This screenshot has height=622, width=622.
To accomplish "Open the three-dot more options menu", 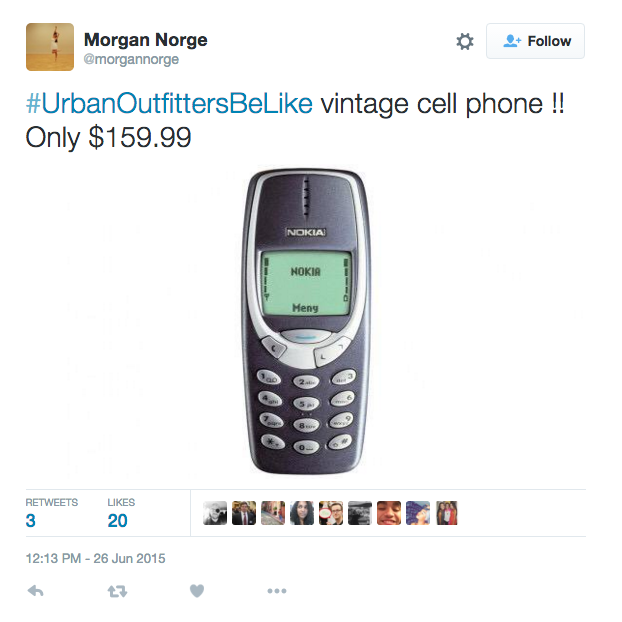I will [x=277, y=591].
